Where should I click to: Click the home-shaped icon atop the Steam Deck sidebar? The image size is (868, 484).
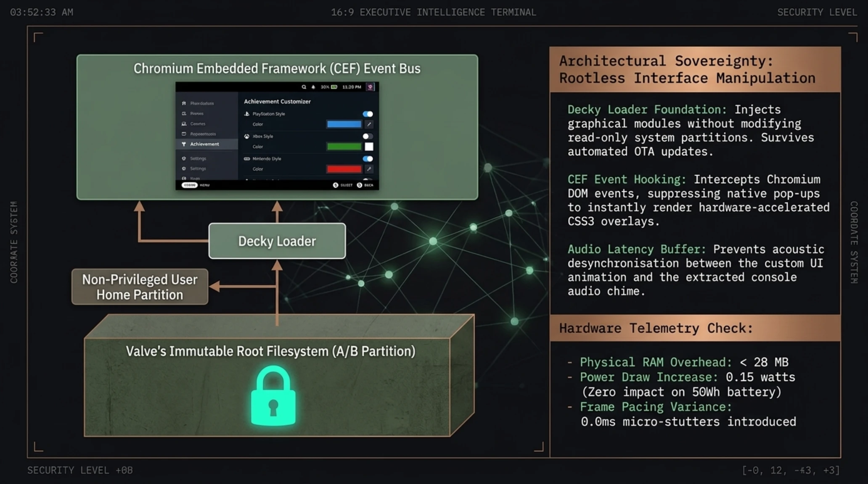point(184,103)
